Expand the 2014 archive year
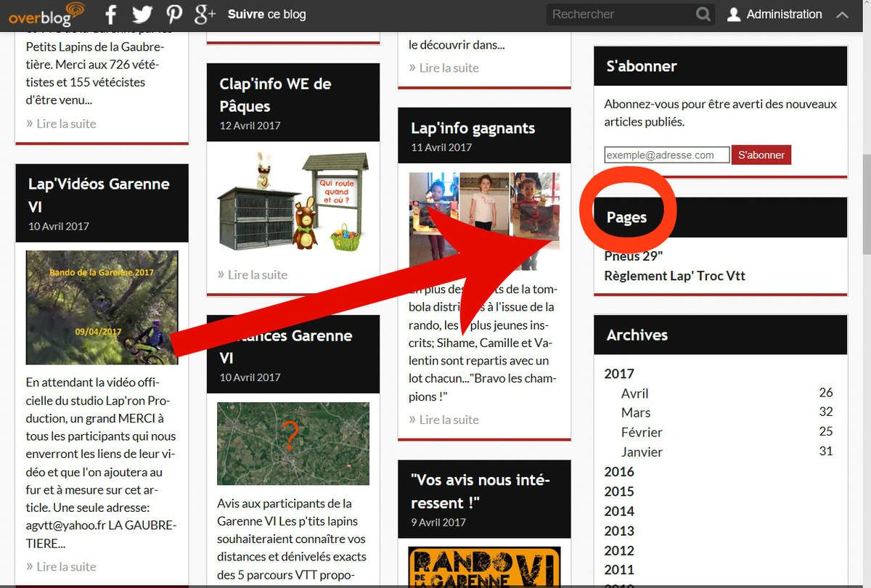The image size is (871, 588). click(x=619, y=511)
